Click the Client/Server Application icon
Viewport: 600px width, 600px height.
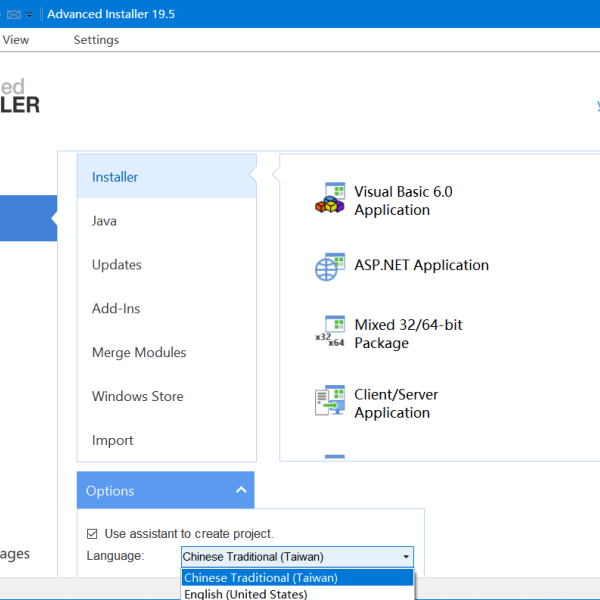[x=330, y=400]
